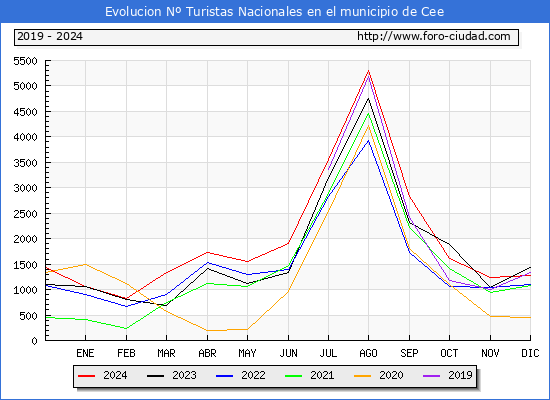Click the JUL month axis label
This screenshot has width=550, height=400.
[x=328, y=353]
